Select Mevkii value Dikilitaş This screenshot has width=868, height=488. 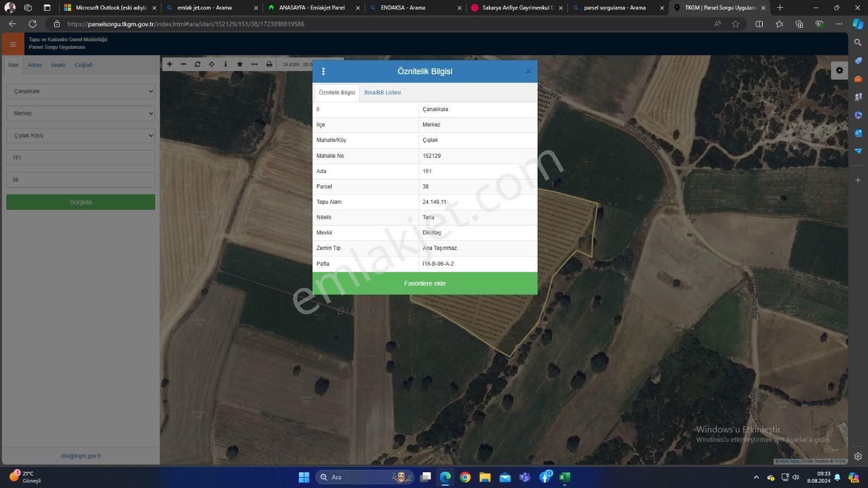pyautogui.click(x=432, y=233)
